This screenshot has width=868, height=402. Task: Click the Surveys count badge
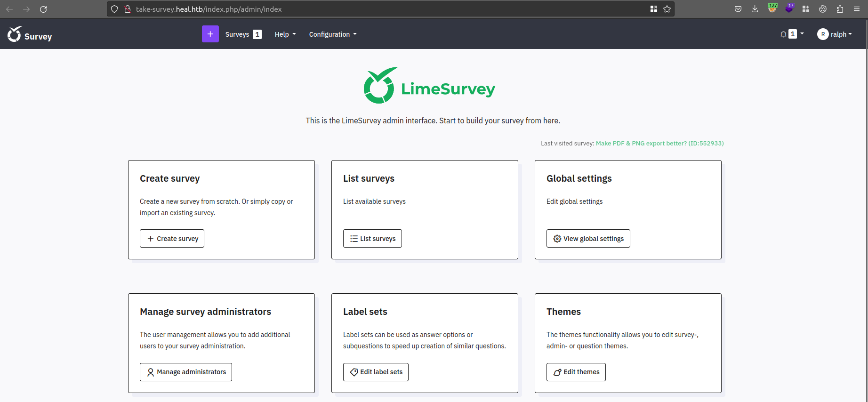click(257, 34)
